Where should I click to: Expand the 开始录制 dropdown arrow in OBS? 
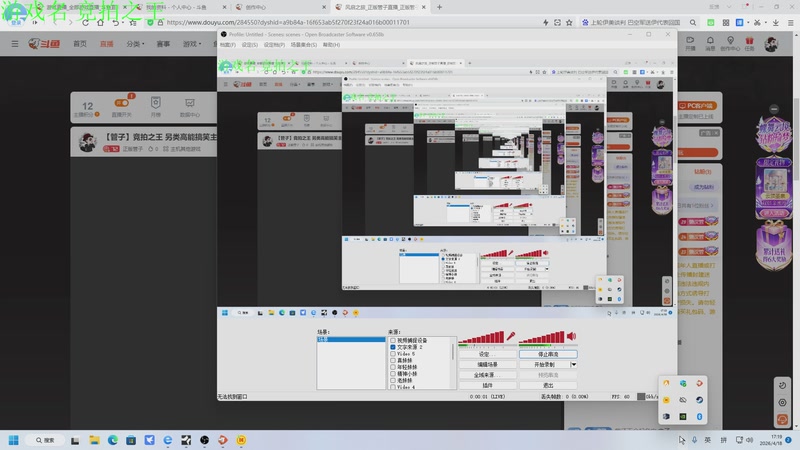pos(574,364)
